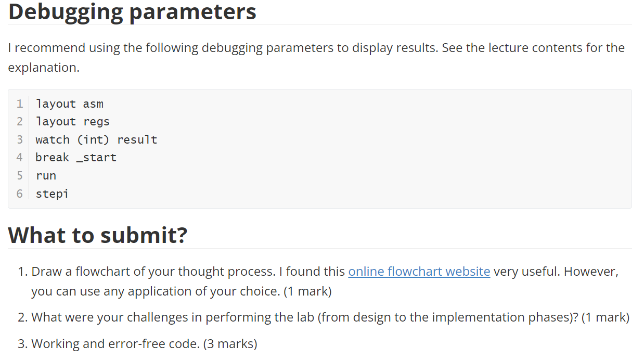Image resolution: width=644 pixels, height=359 pixels.
Task: Click the What to submit? heading
Action: [x=98, y=235]
